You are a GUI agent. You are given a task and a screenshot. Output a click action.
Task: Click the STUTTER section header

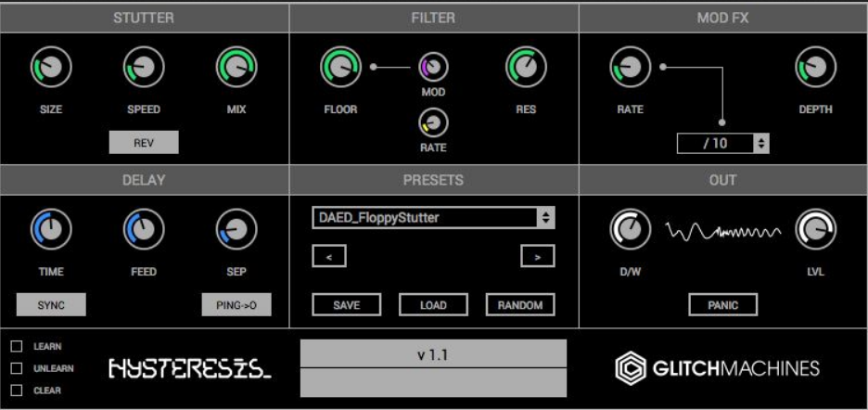[144, 18]
